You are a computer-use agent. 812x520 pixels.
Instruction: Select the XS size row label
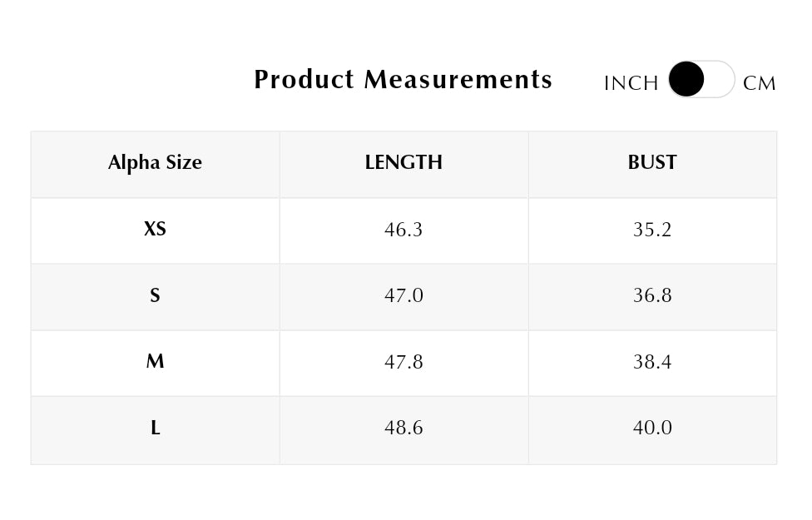click(x=155, y=229)
